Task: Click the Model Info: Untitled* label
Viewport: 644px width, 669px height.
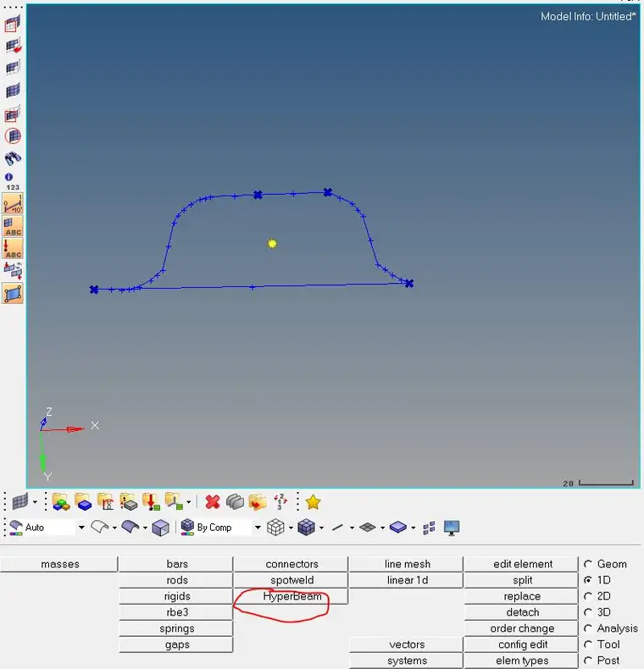Action: 588,17
